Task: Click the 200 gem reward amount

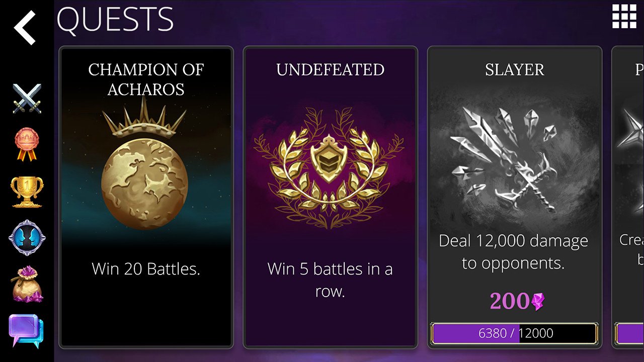Action: pyautogui.click(x=509, y=301)
